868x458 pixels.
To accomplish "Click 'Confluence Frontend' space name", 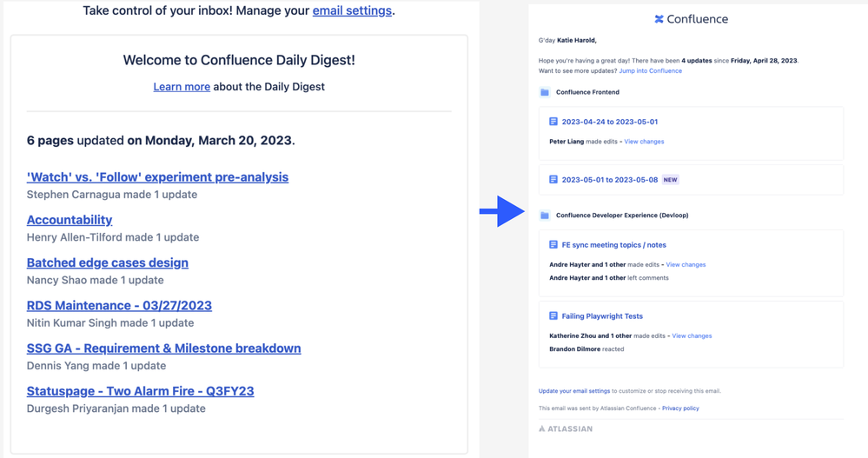I will [x=587, y=92].
